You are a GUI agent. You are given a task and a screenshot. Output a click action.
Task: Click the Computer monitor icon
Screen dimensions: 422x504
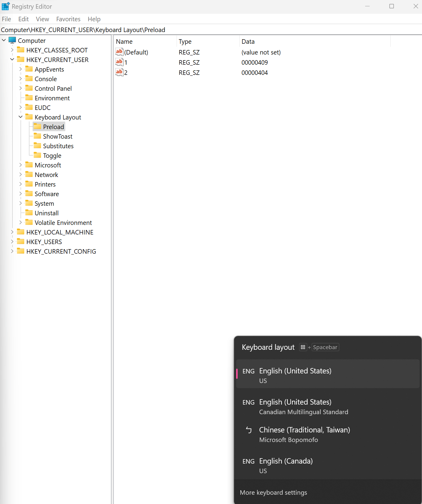pyautogui.click(x=12, y=40)
